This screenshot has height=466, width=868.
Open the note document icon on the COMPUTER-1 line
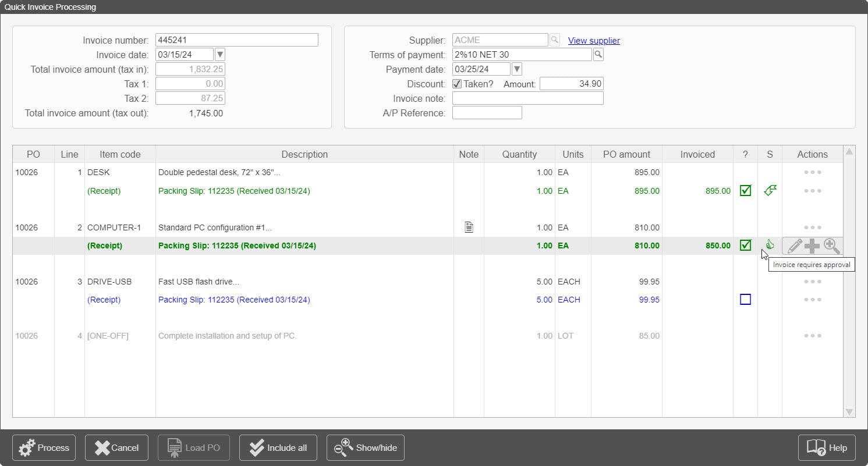click(x=469, y=226)
